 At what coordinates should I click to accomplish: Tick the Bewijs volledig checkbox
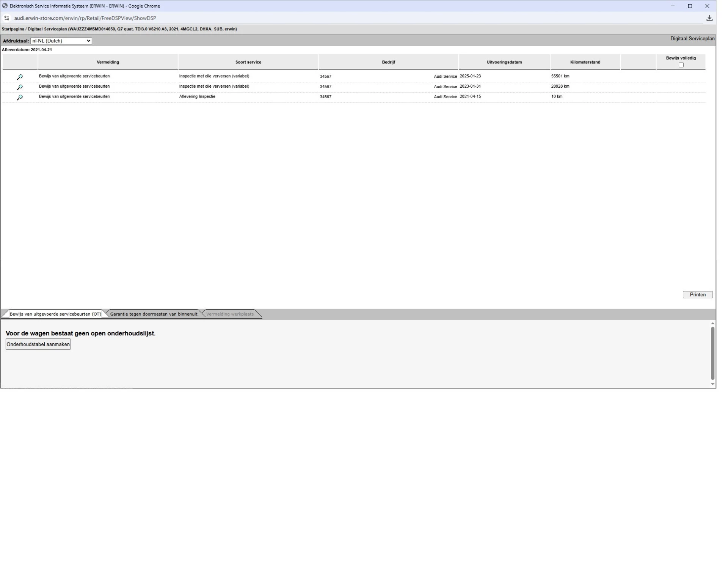pyautogui.click(x=681, y=65)
